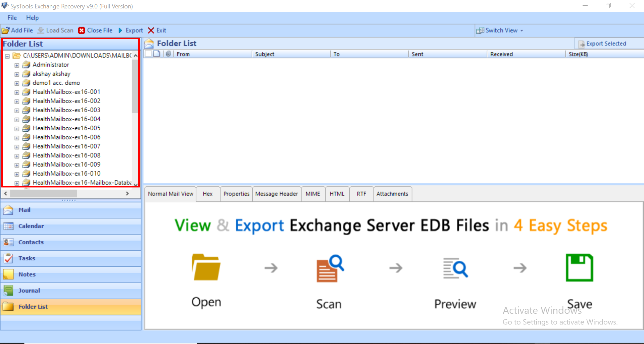Click the red Exit X icon
This screenshot has height=344, width=644.
click(x=151, y=31)
